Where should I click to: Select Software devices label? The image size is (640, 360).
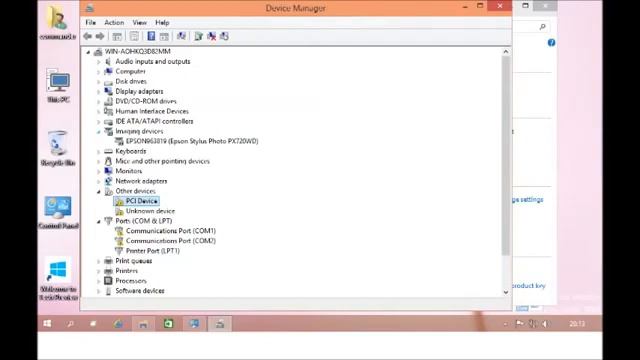coord(140,291)
